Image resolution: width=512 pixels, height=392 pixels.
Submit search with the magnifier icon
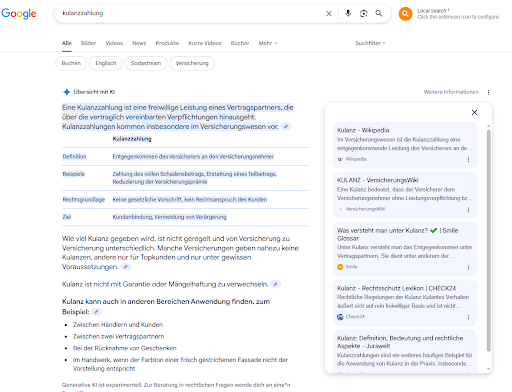(x=379, y=13)
